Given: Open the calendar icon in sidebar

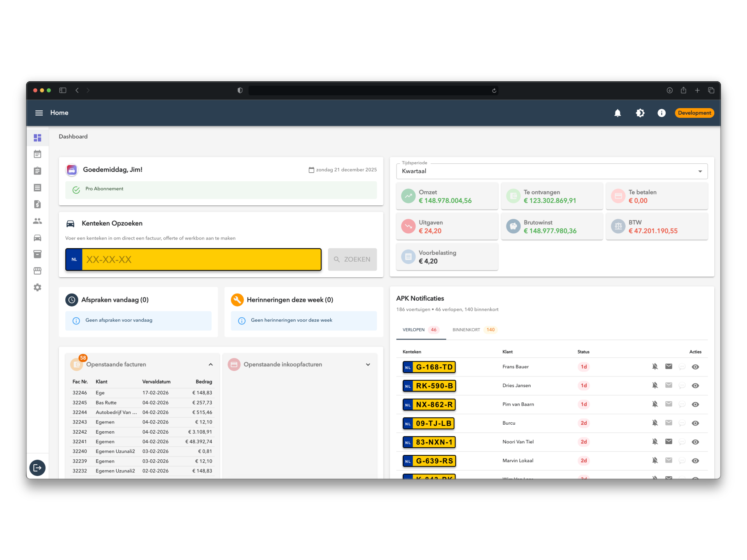Looking at the screenshot, I should point(37,154).
